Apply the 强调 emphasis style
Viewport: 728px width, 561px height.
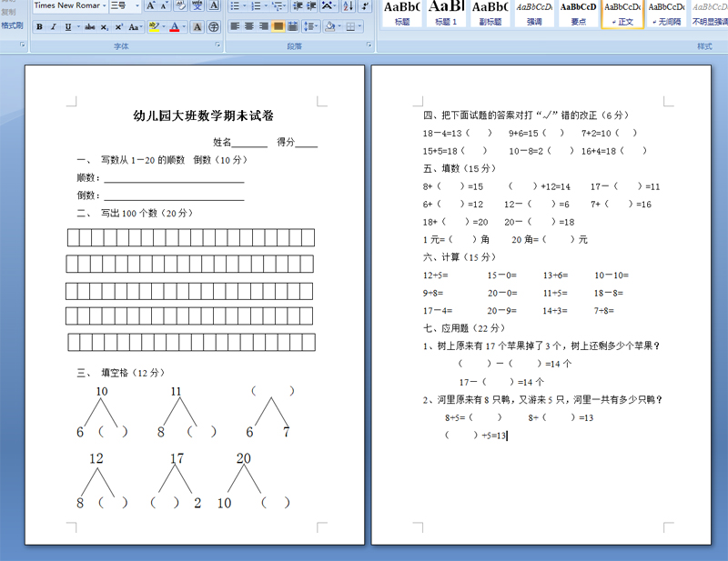[x=534, y=13]
